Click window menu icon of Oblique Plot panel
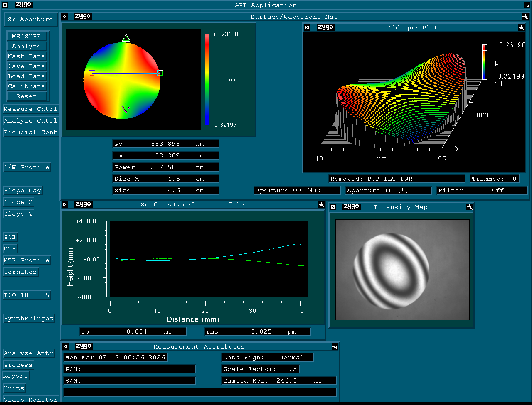The image size is (532, 405). coord(307,27)
